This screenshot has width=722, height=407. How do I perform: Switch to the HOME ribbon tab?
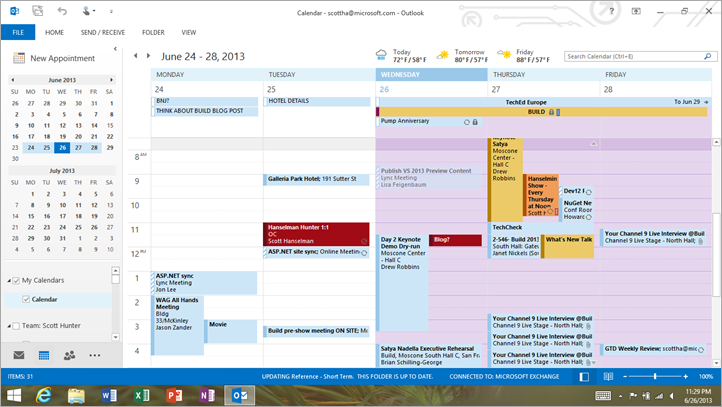[54, 32]
